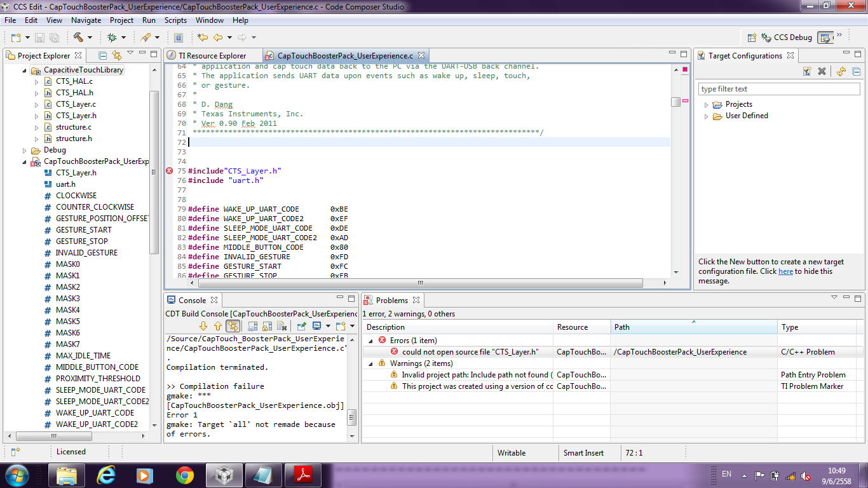
Task: Collapse the CapacitiveTouchLibrary folder
Action: coord(25,70)
